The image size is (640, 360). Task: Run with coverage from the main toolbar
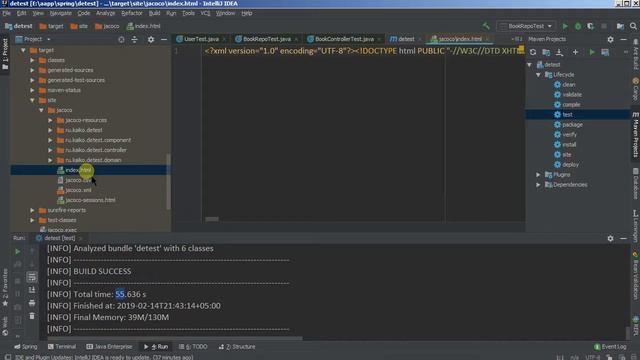click(x=591, y=26)
